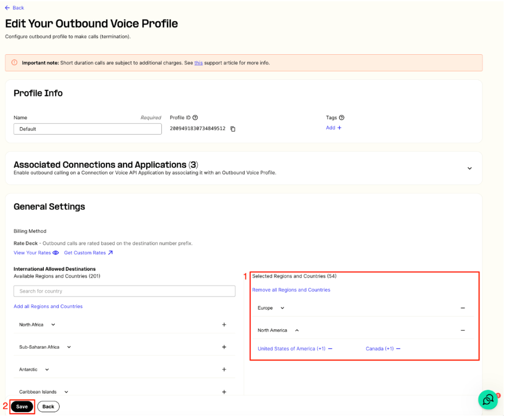The image size is (505, 420).
Task: Open the Profile ID help tooltip
Action: coord(195,118)
